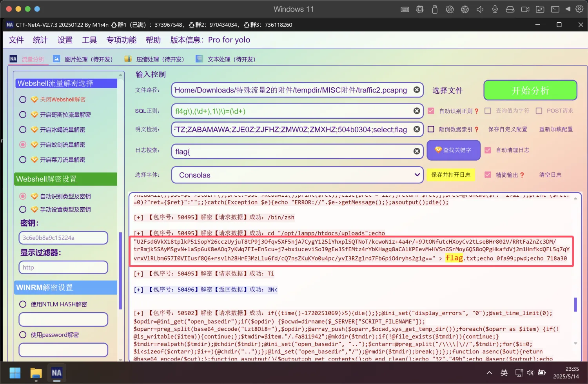Open the 设置 menu
The height and width of the screenshot is (384, 588).
(x=65, y=40)
